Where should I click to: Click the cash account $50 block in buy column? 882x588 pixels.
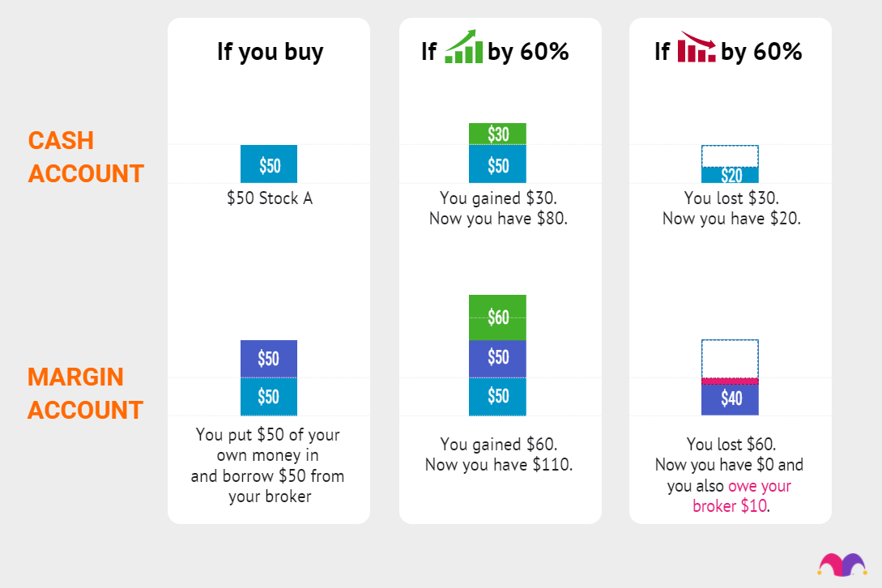point(269,164)
